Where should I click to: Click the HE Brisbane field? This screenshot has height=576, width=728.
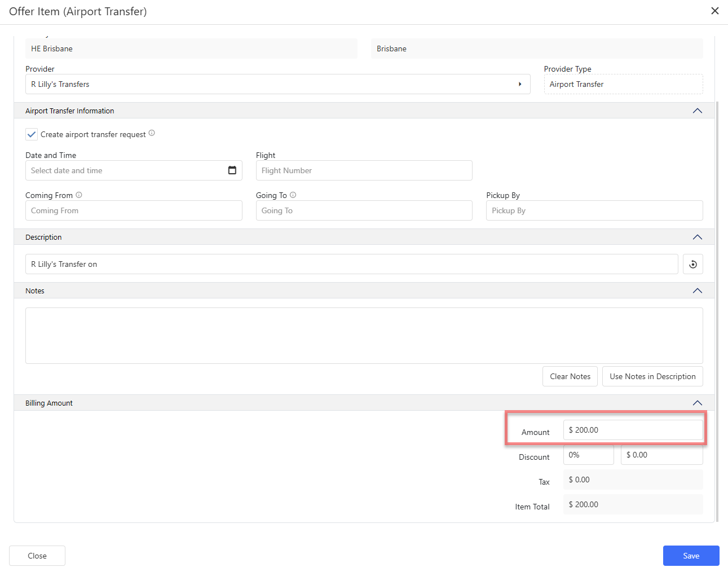coord(191,49)
